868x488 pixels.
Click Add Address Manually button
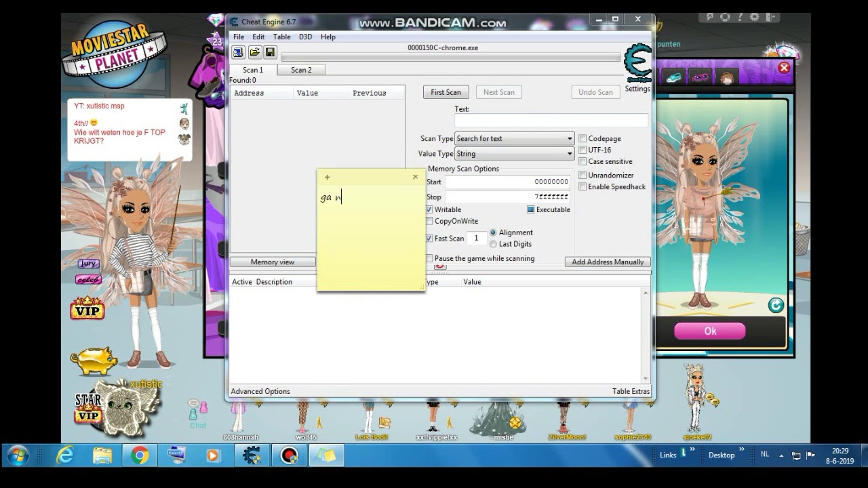[608, 262]
